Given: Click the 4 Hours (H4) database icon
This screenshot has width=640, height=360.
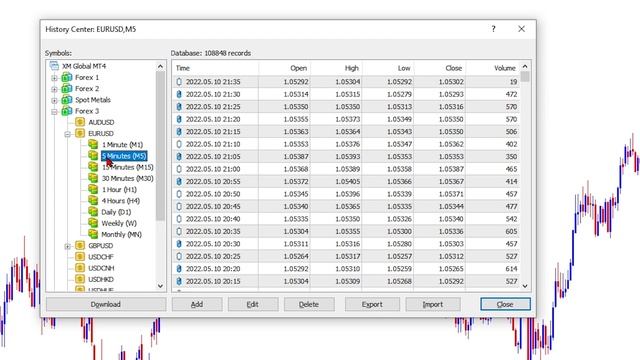Looking at the screenshot, I should pyautogui.click(x=93, y=201).
